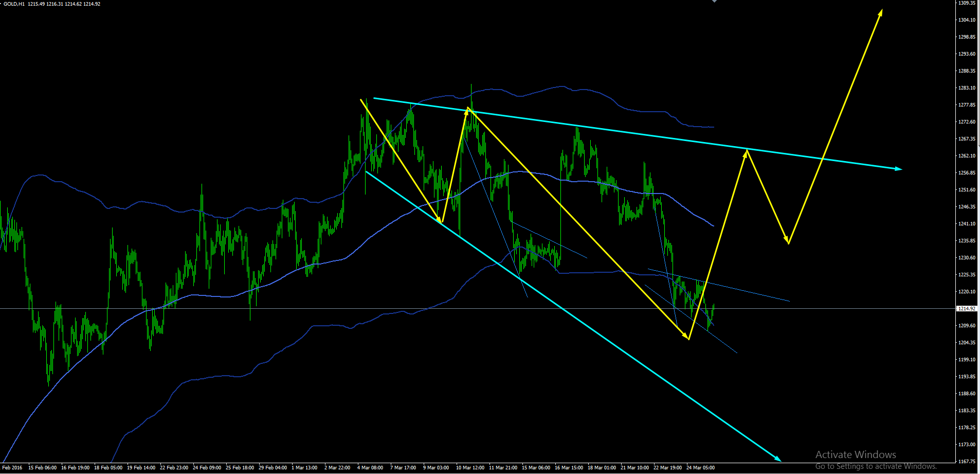Click the high price value 1216.31
The width and height of the screenshot is (980, 474).
(x=55, y=4)
